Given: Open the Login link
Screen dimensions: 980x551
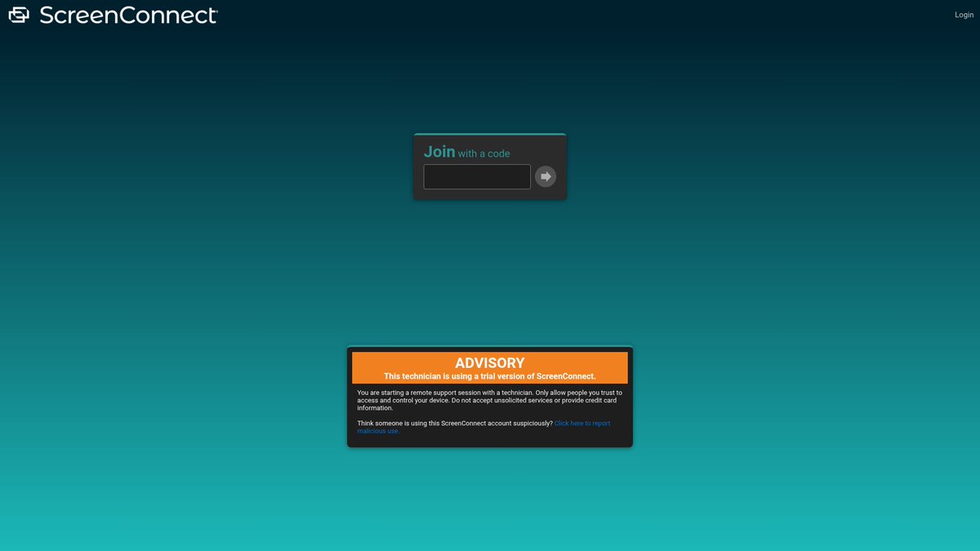Looking at the screenshot, I should tap(964, 15).
